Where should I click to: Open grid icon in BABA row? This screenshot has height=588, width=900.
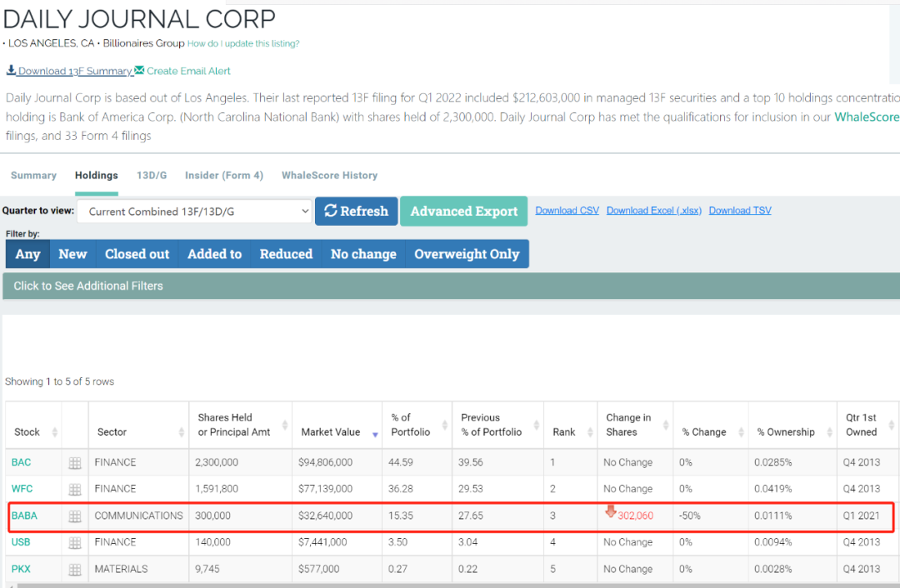click(x=75, y=516)
